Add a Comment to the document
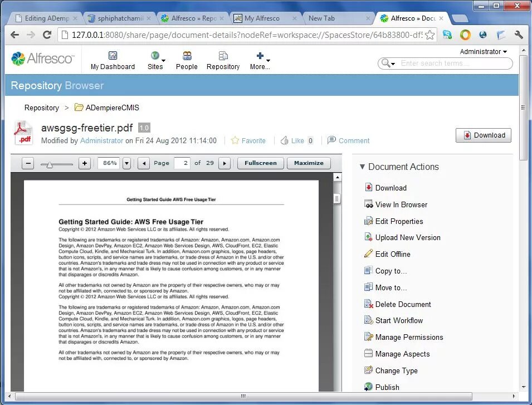Screen dimensions: 532x405 click(x=349, y=140)
